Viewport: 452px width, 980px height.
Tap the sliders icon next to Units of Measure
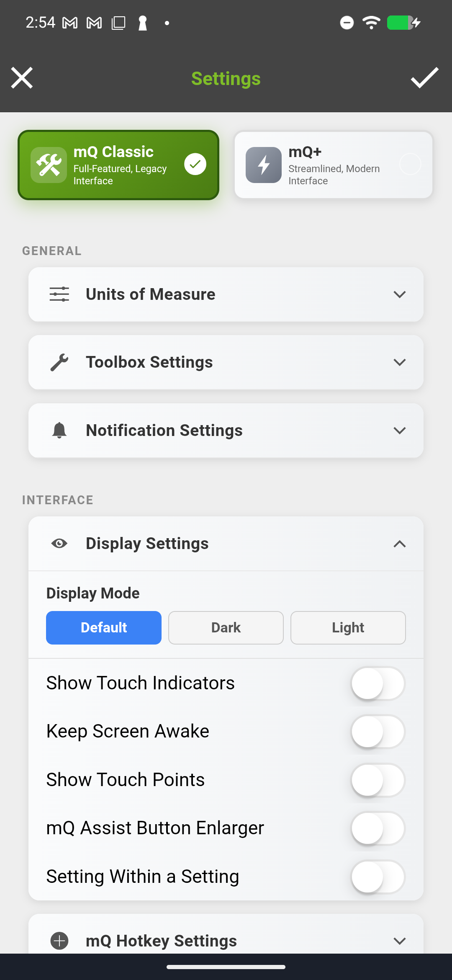point(59,294)
